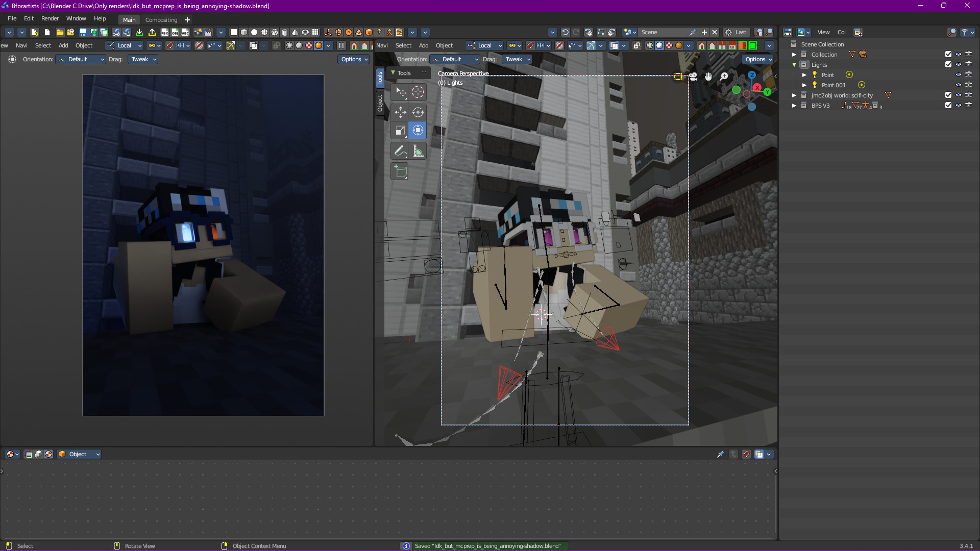Click Options button in right viewport

pyautogui.click(x=758, y=59)
